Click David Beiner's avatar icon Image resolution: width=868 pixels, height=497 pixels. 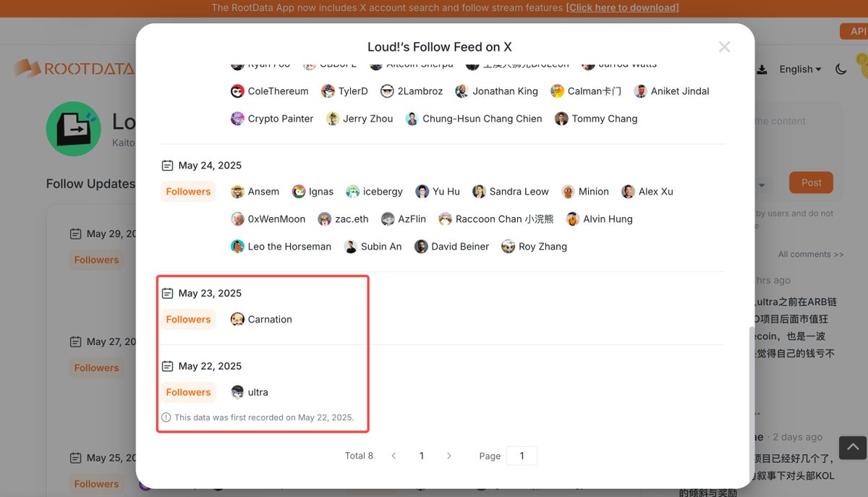(421, 247)
